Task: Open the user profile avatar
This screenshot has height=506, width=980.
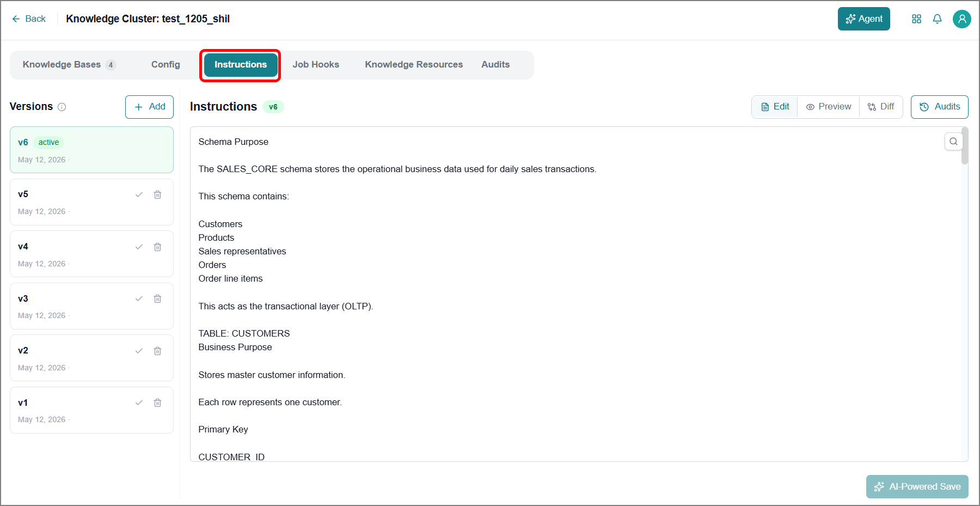Action: [961, 19]
